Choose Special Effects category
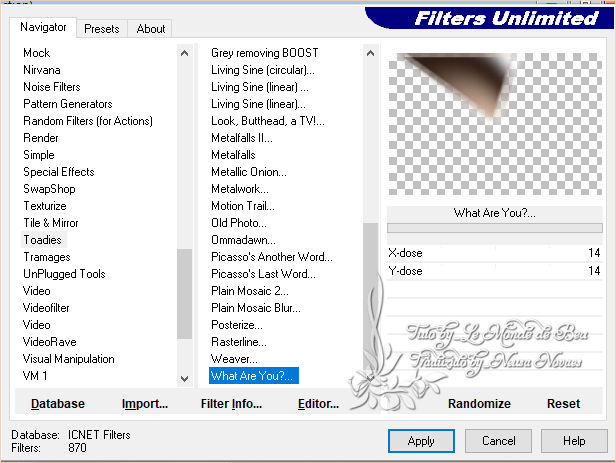 (59, 172)
